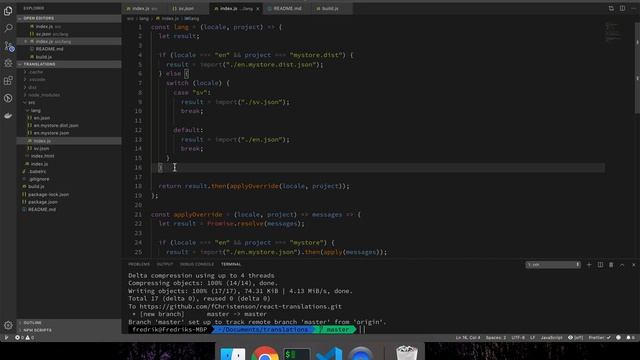Expand the Outline section
Image resolution: width=640 pixels, height=360 pixels.
tap(69, 322)
